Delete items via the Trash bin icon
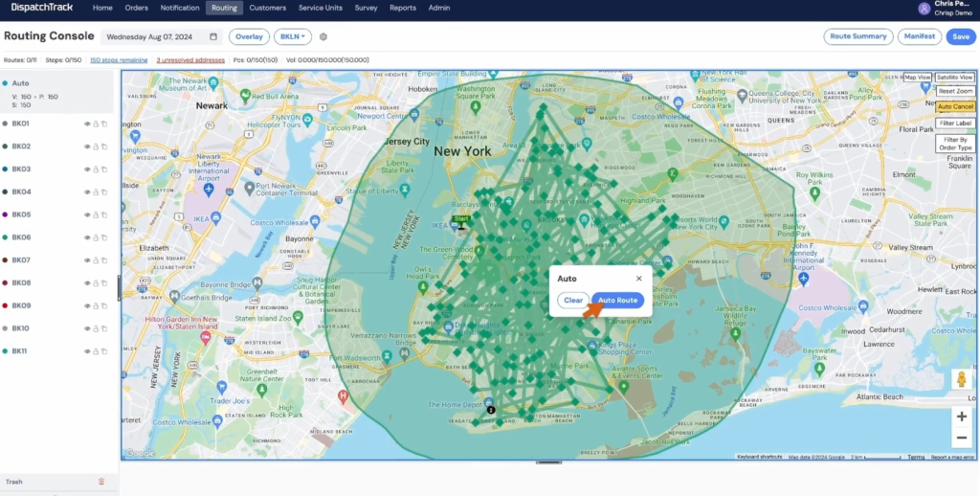Screen dimensions: 980x496 tap(101, 482)
